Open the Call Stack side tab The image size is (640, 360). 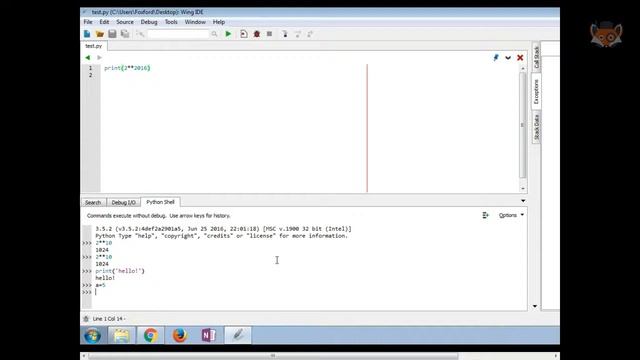pyautogui.click(x=536, y=58)
